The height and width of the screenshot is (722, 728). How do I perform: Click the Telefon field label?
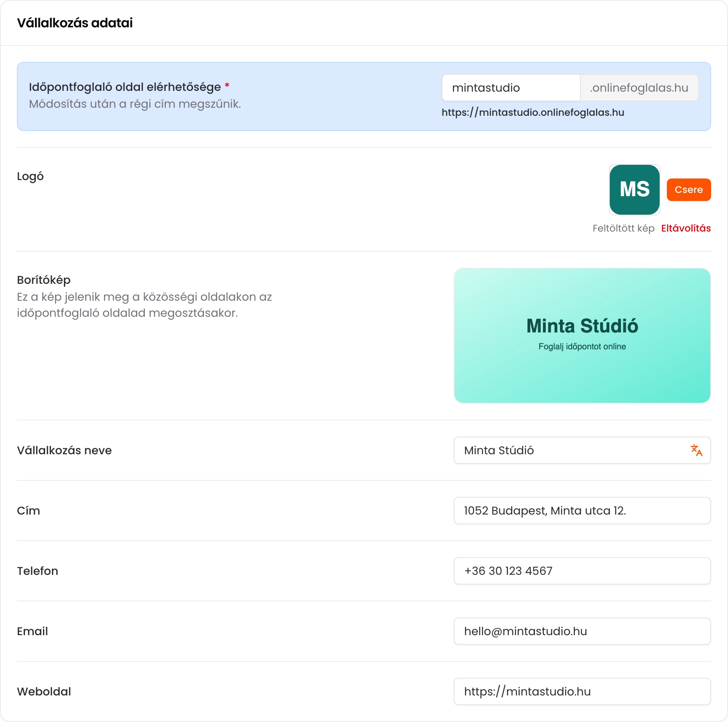(37, 571)
